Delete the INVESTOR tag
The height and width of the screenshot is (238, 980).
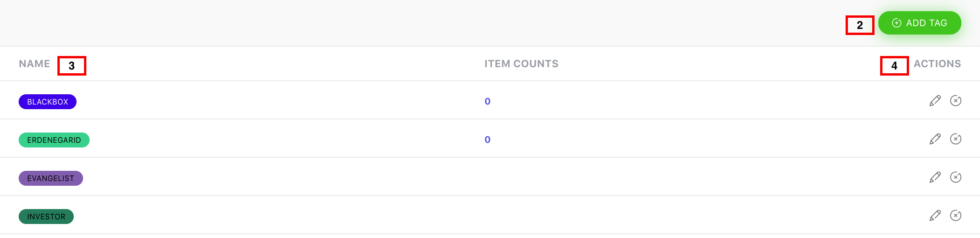(956, 216)
